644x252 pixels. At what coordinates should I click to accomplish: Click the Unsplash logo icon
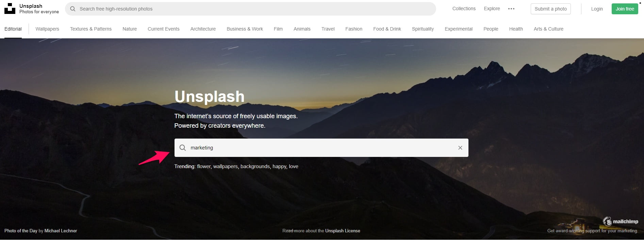[x=10, y=8]
